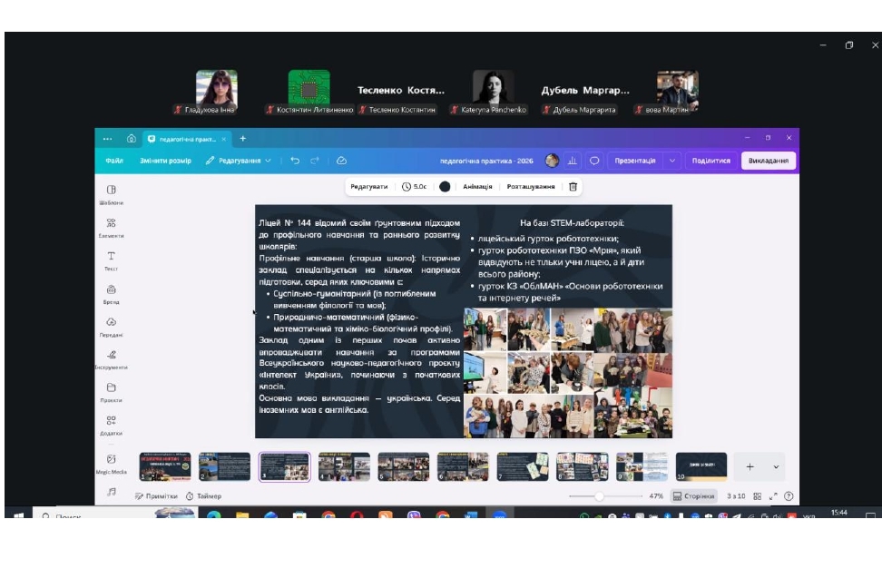The image size is (882, 588).
Task: Click the Canva home icon
Action: [131, 139]
